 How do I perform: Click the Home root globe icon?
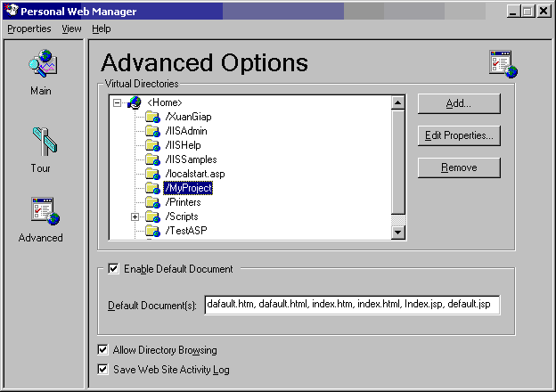tap(135, 103)
